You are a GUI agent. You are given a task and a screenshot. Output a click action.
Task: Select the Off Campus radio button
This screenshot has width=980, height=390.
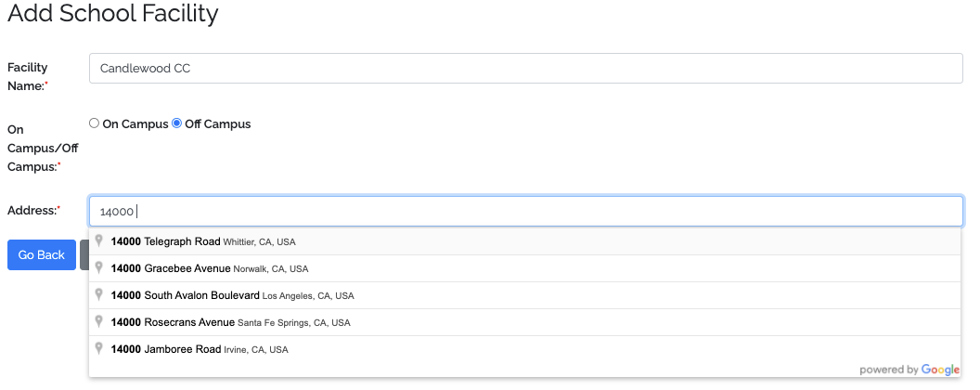(x=176, y=123)
